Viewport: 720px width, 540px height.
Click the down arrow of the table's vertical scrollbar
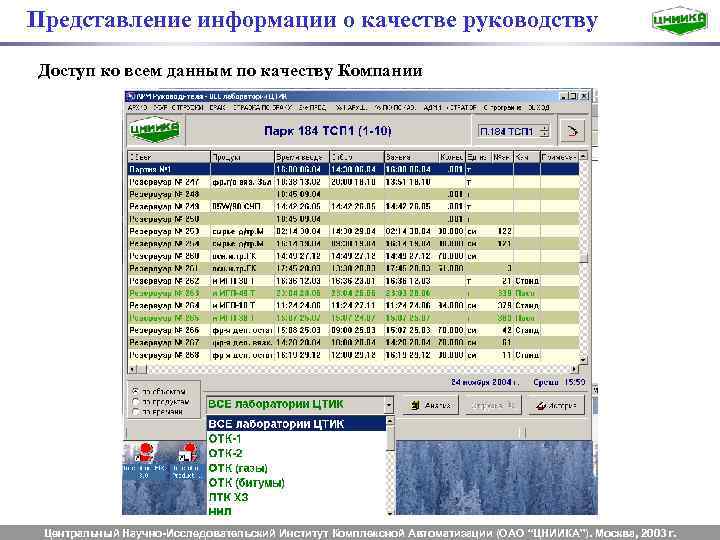click(x=583, y=360)
